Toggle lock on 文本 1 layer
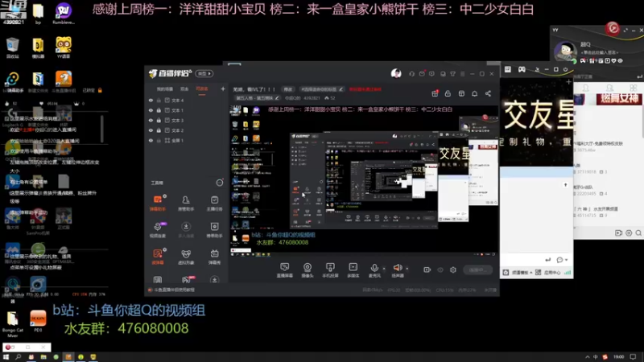644x362 pixels. (159, 110)
